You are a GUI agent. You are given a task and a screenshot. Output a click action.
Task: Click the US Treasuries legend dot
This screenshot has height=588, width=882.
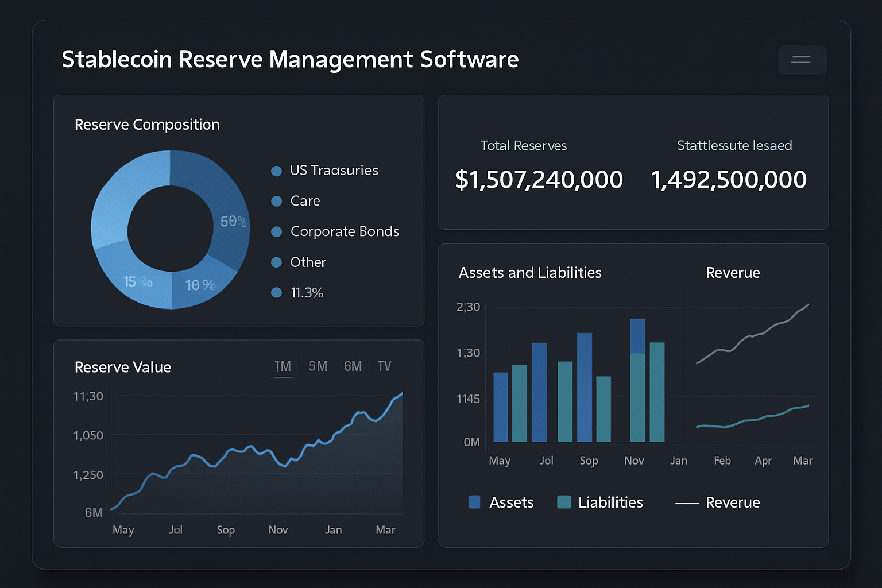click(276, 171)
